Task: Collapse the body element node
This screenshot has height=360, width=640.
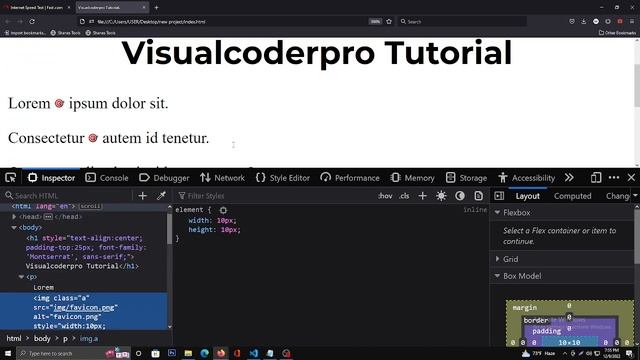Action: pos(14,227)
